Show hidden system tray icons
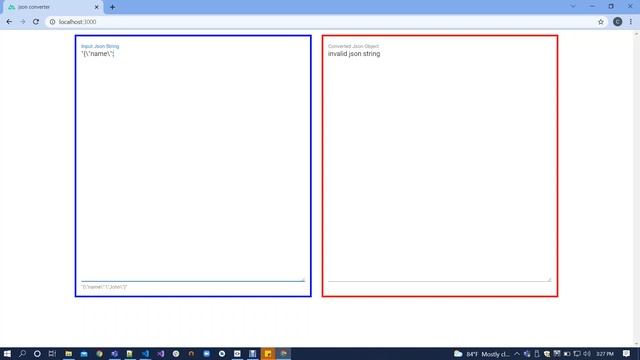The width and height of the screenshot is (640, 360). [517, 354]
